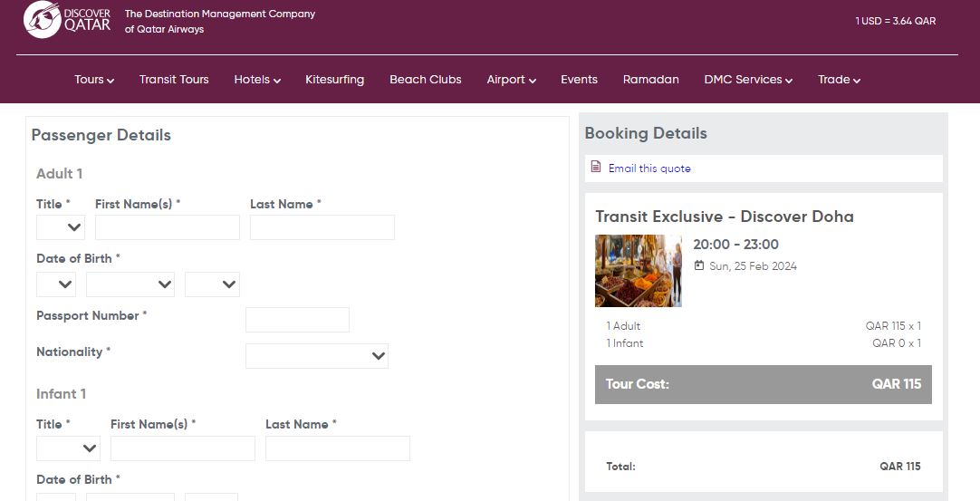This screenshot has height=501, width=980.
Task: Click the email quote document icon
Action: coord(596,167)
